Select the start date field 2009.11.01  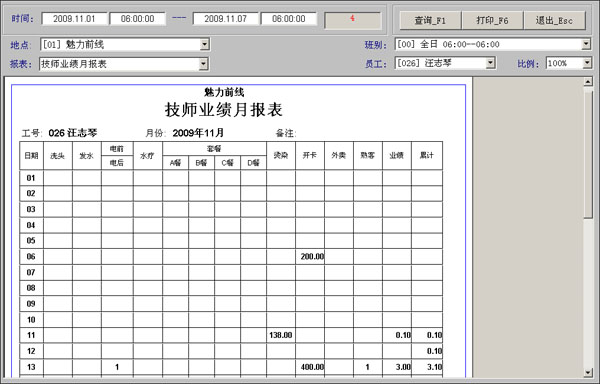tap(74, 19)
